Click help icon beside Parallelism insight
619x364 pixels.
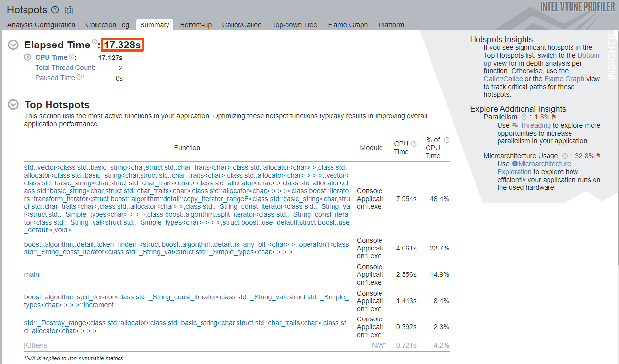click(x=524, y=117)
